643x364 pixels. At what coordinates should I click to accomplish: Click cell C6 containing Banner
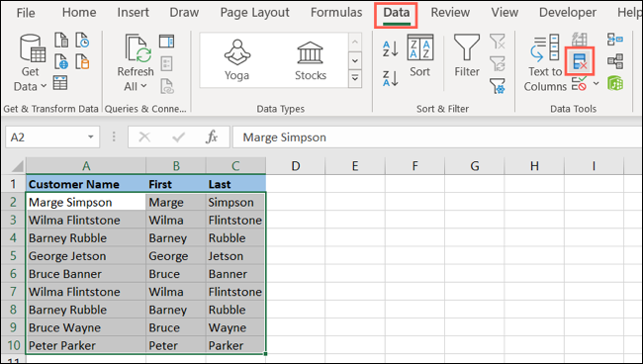[235, 274]
